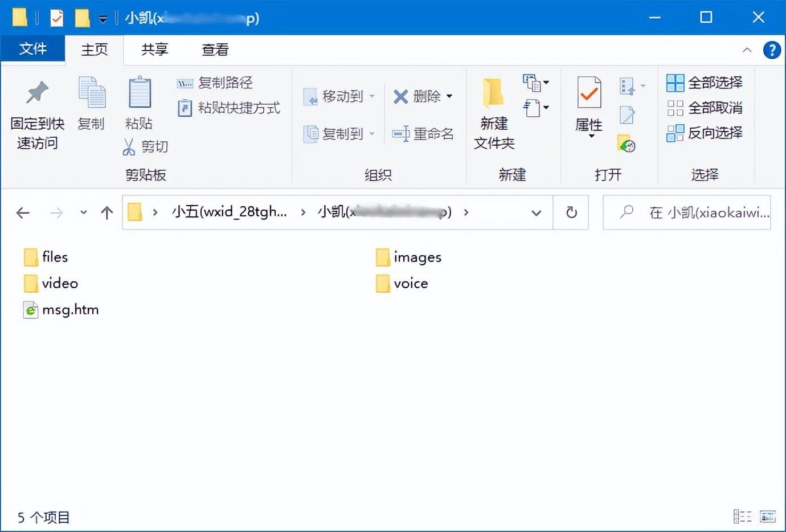The image size is (786, 532).
Task: Click the Paste clipboard icon
Action: (139, 93)
